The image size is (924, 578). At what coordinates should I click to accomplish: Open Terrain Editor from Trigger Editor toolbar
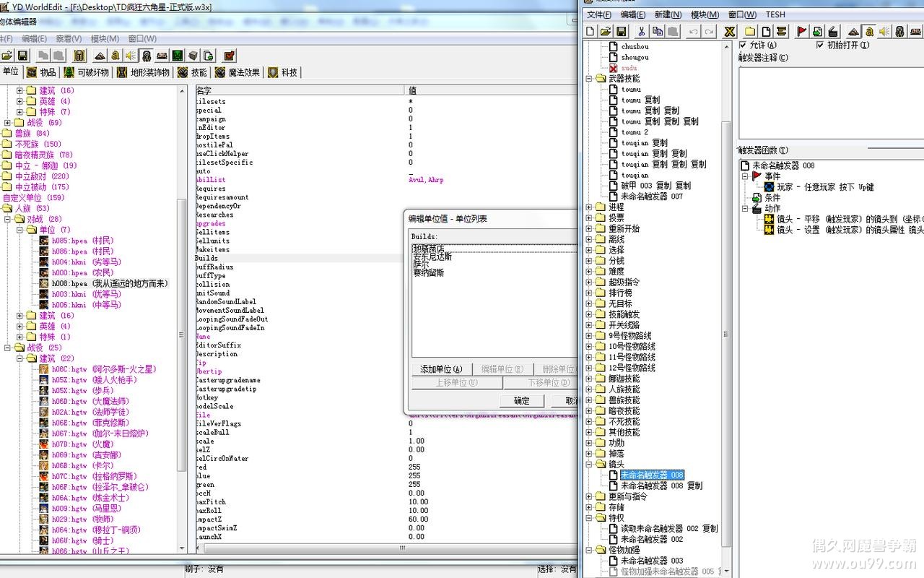point(853,31)
